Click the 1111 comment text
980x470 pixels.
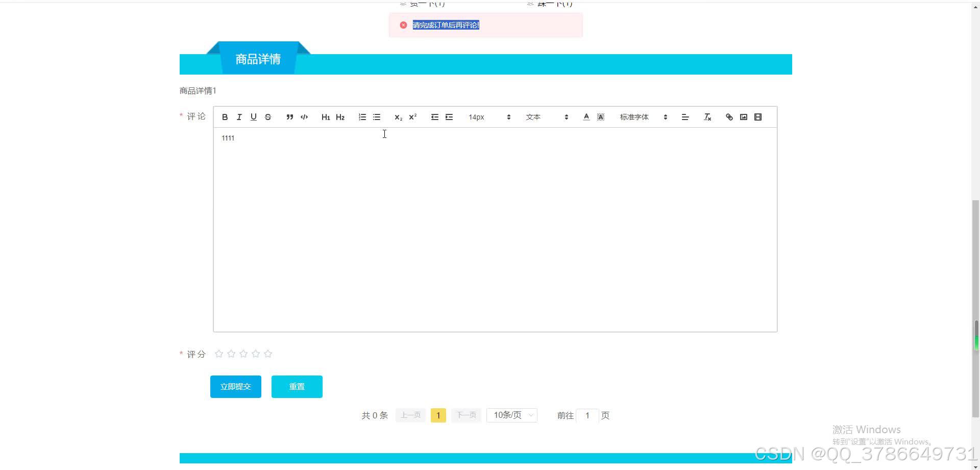pos(228,138)
